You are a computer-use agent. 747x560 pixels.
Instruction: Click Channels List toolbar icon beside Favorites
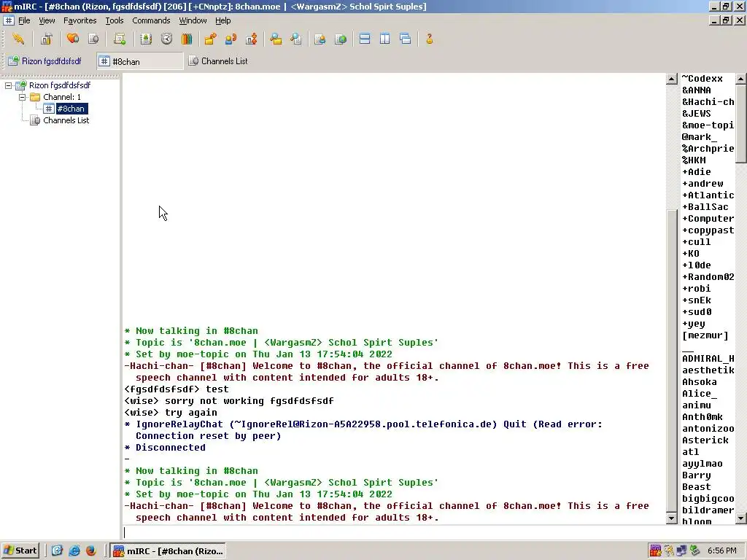[93, 39]
